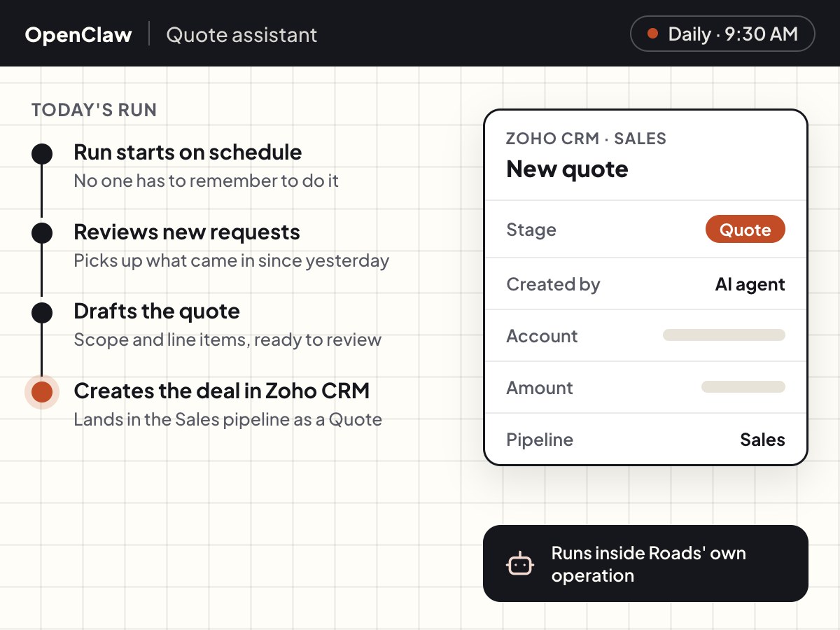Image resolution: width=840 pixels, height=630 pixels.
Task: Click the 'Runs inside Roads' own operation' banner text
Action: [x=648, y=564]
